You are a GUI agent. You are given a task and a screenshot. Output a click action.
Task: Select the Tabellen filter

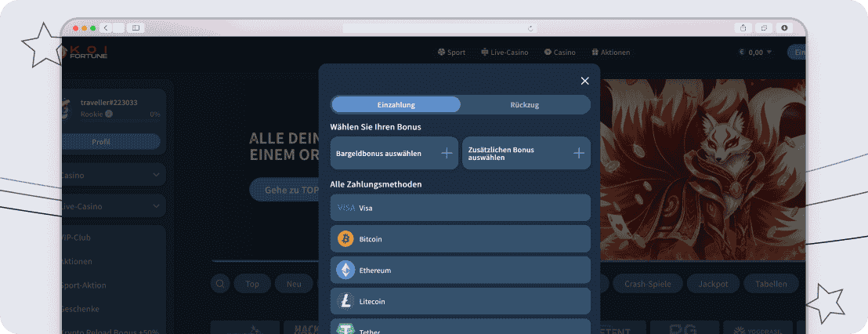pos(771,284)
